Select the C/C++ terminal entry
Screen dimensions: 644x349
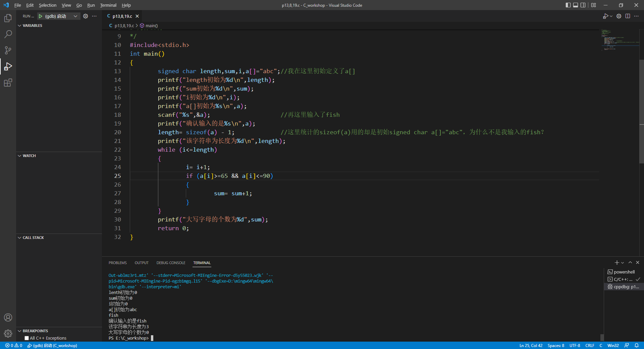(x=624, y=279)
